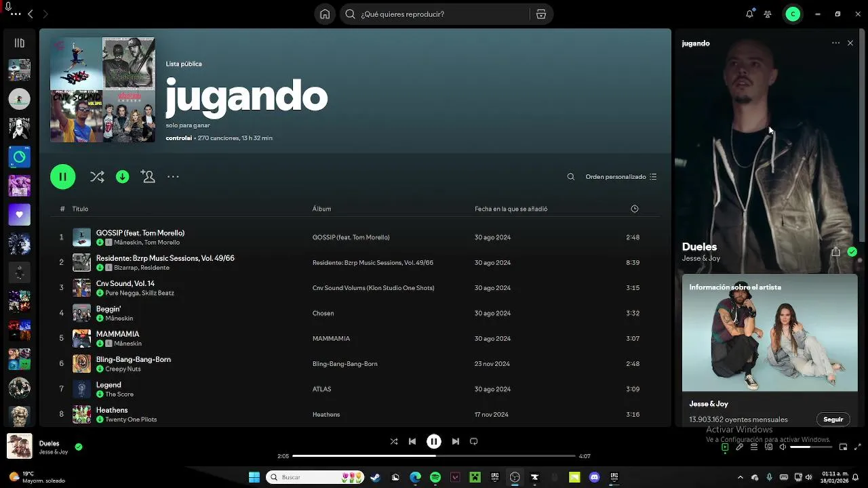Pause playback in the player bar
The height and width of the screenshot is (488, 868).
434,441
